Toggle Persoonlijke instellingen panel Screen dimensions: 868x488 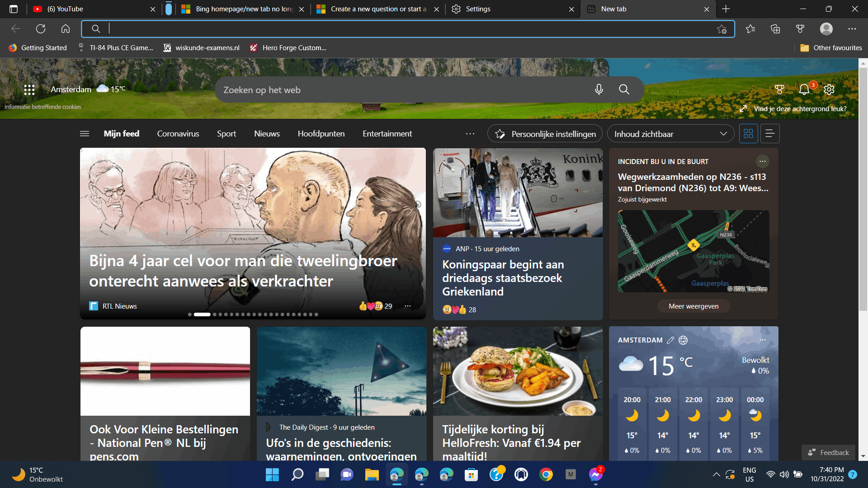545,133
